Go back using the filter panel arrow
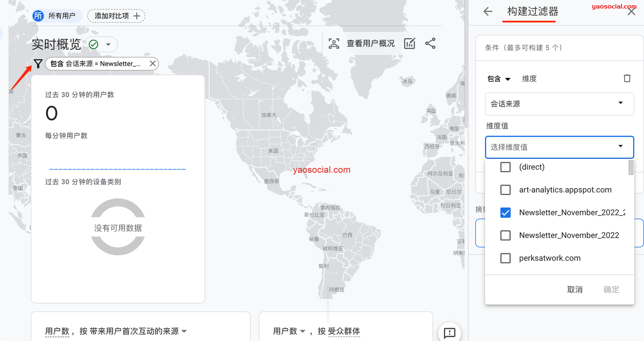The image size is (644, 341). (488, 12)
